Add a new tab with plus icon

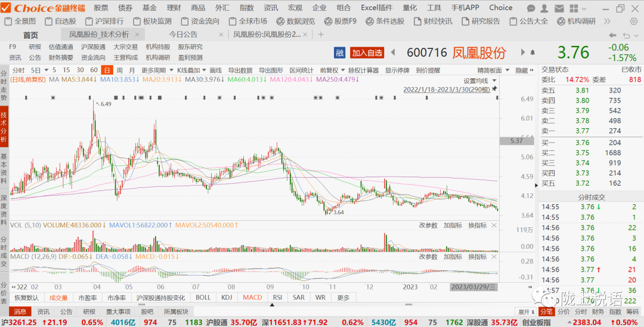(x=321, y=35)
